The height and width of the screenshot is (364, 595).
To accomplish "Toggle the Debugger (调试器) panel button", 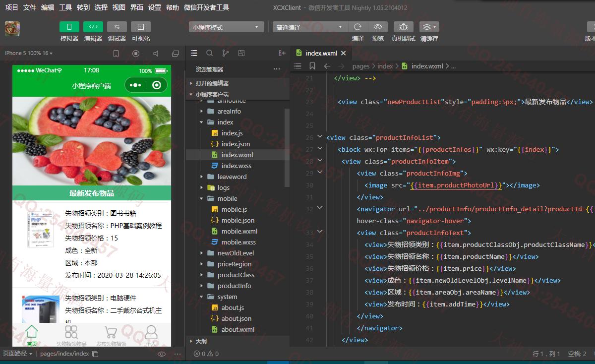I will 117,27.
